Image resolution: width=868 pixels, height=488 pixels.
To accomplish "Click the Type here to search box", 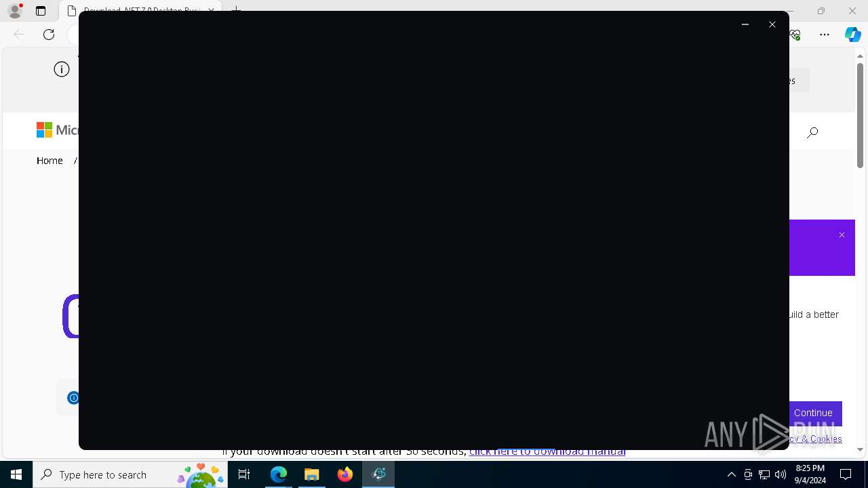I will [x=130, y=474].
